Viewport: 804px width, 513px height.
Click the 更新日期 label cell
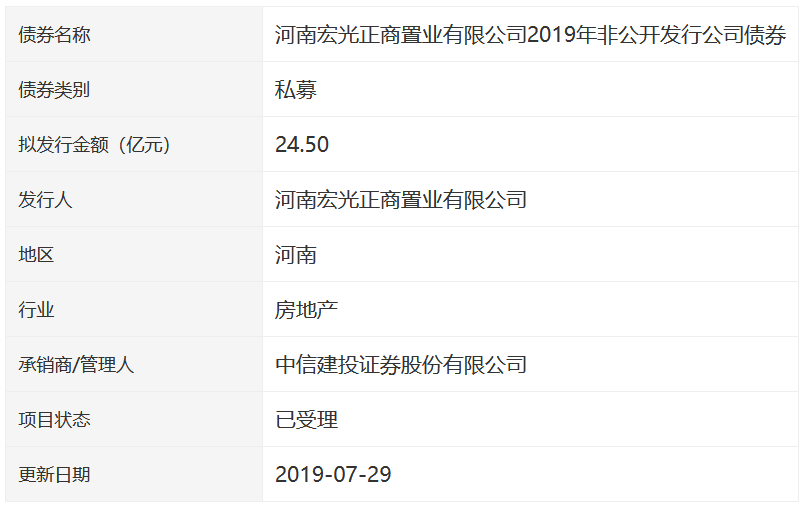pyautogui.click(x=54, y=475)
